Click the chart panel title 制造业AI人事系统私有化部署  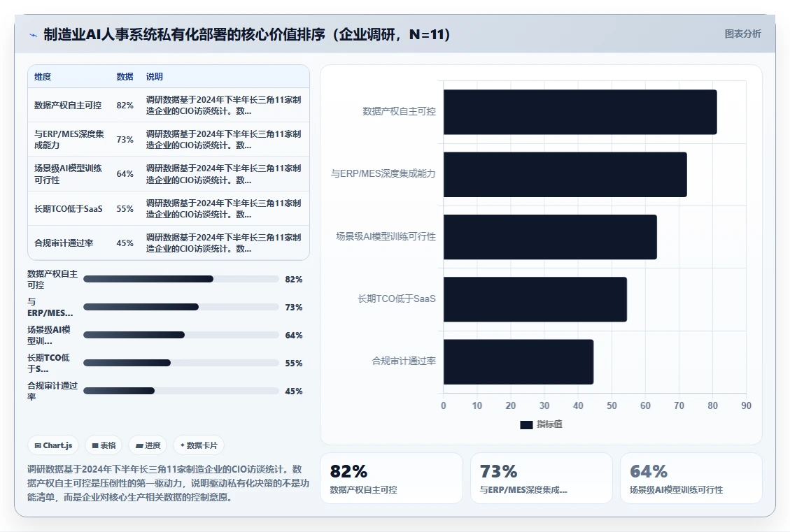(247, 34)
